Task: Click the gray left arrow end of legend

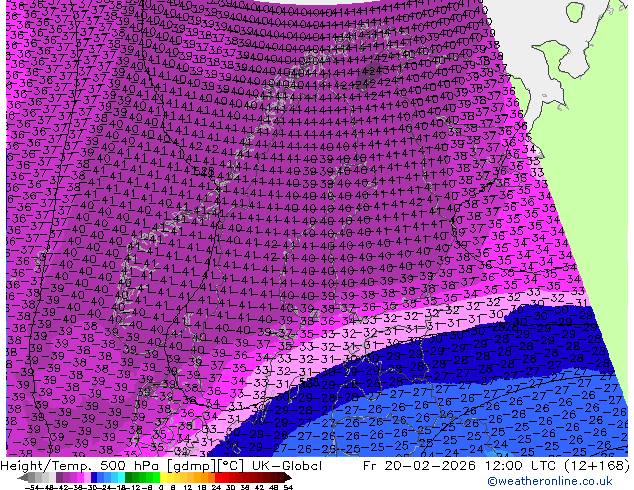Action: tap(23, 477)
